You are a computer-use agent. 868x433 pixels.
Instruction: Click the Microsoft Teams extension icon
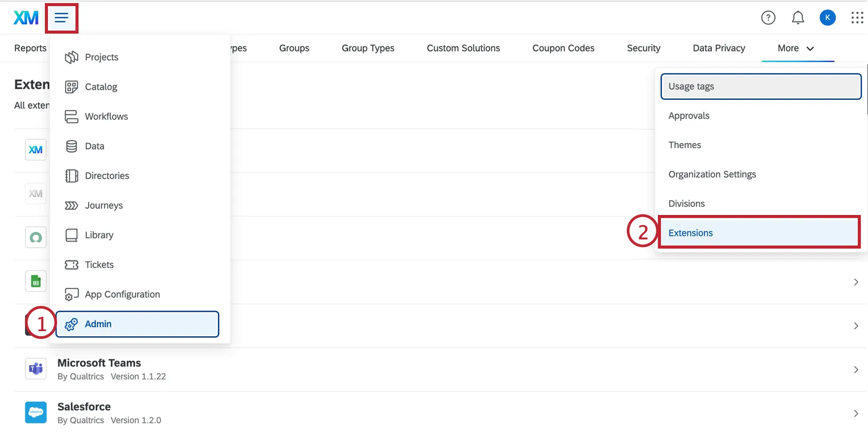tap(36, 369)
